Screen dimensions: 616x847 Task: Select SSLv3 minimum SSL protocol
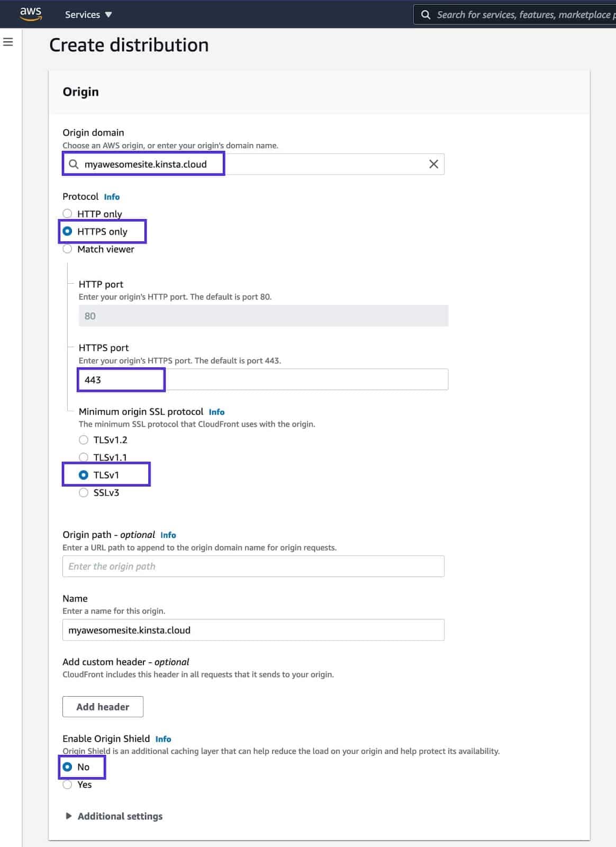pyautogui.click(x=83, y=492)
